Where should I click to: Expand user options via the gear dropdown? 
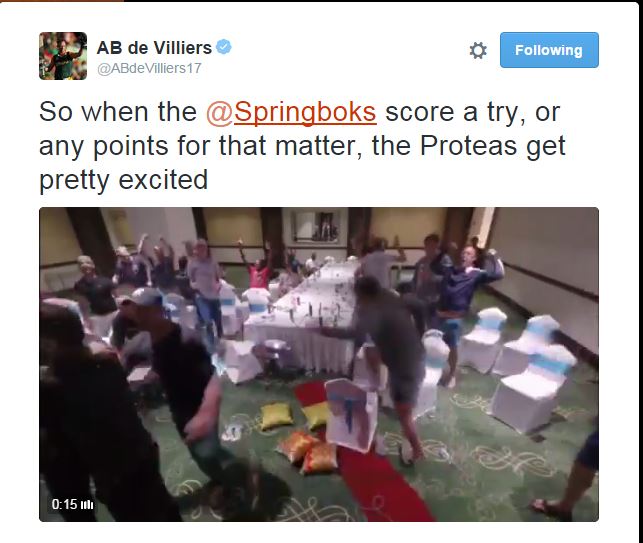click(478, 50)
